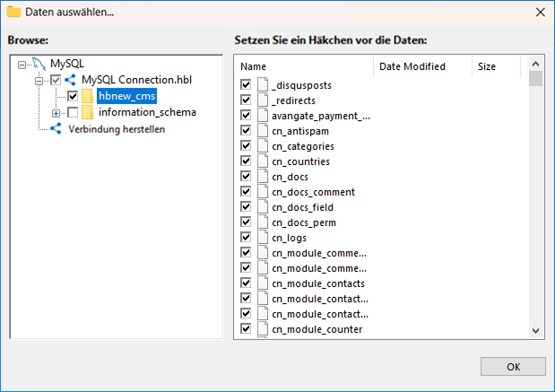555x392 pixels.
Task: Sort list by Size column header
Action: coord(496,66)
